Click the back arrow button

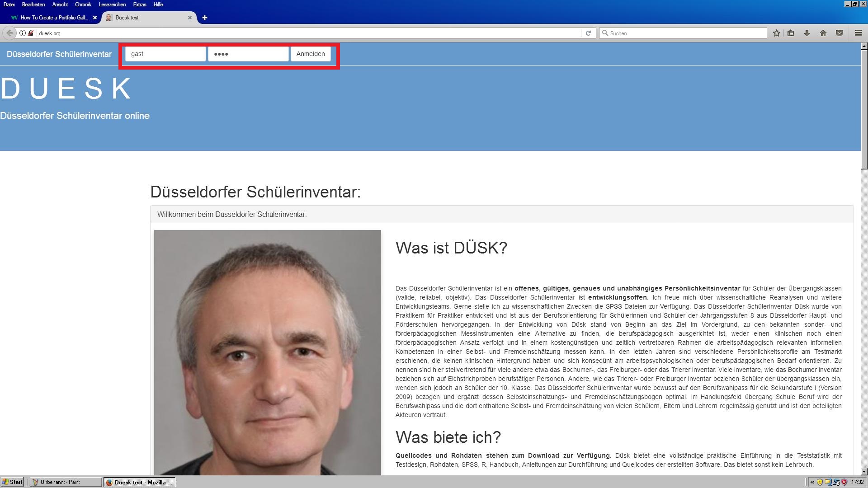pyautogui.click(x=9, y=33)
